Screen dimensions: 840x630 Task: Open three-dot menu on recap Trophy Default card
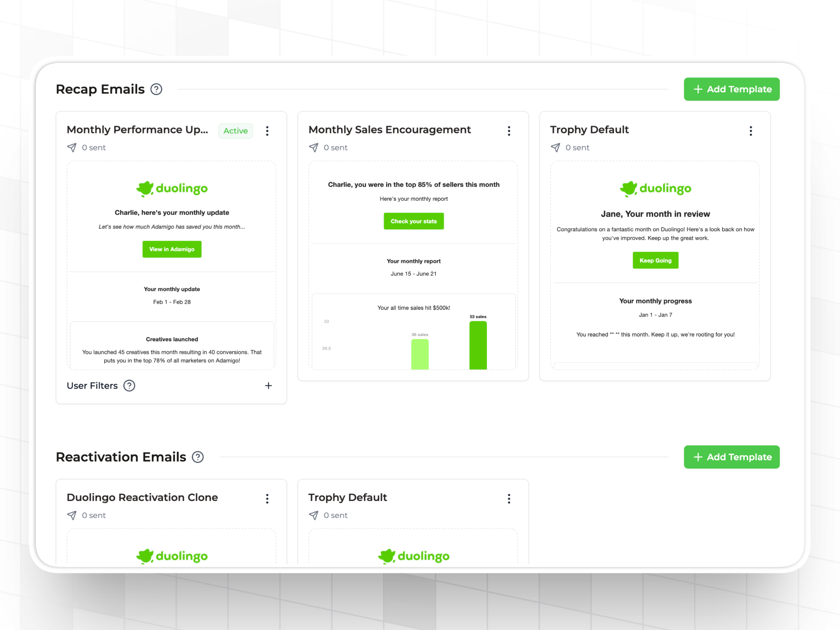[x=751, y=131]
